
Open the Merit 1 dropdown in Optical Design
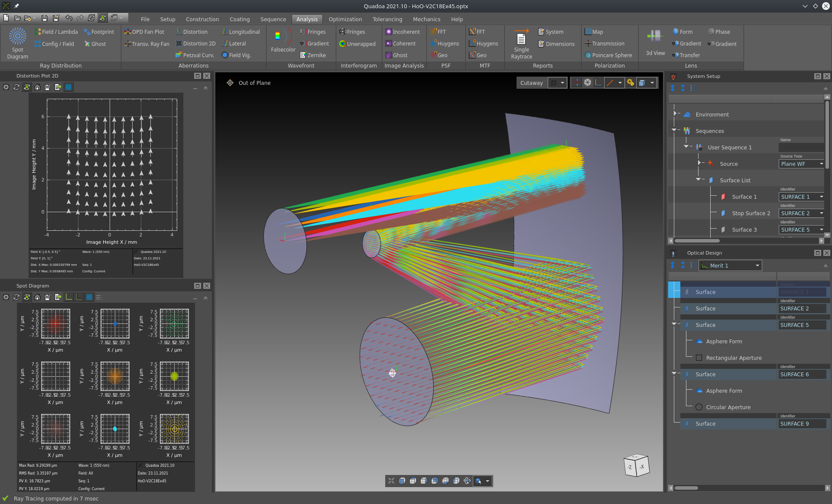click(730, 265)
